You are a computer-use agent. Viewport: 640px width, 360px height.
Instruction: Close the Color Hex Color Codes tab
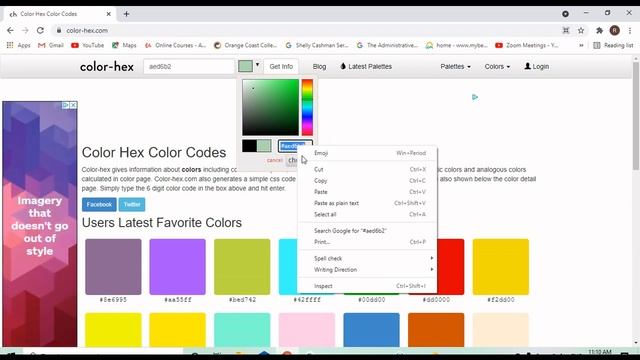(x=109, y=14)
